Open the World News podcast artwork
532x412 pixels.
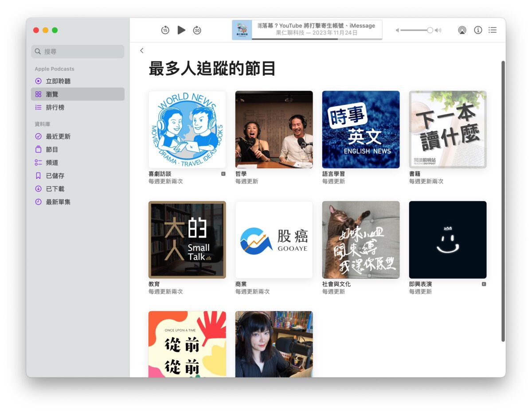click(x=187, y=129)
